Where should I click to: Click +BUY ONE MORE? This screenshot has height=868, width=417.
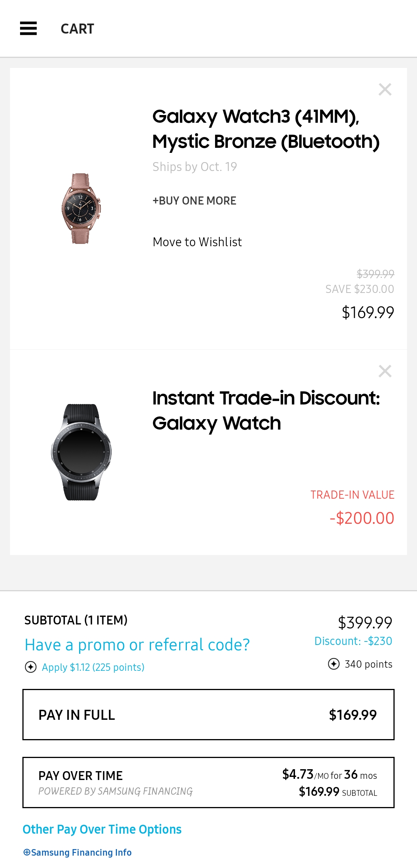(x=194, y=201)
